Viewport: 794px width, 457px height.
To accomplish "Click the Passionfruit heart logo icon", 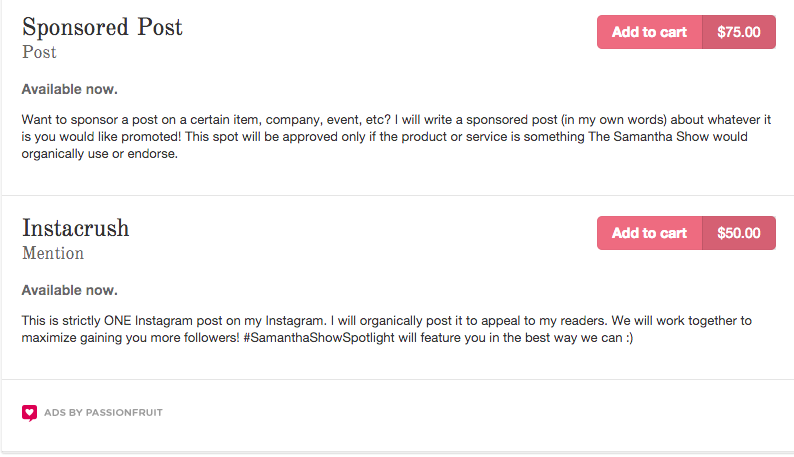I will click(x=29, y=413).
